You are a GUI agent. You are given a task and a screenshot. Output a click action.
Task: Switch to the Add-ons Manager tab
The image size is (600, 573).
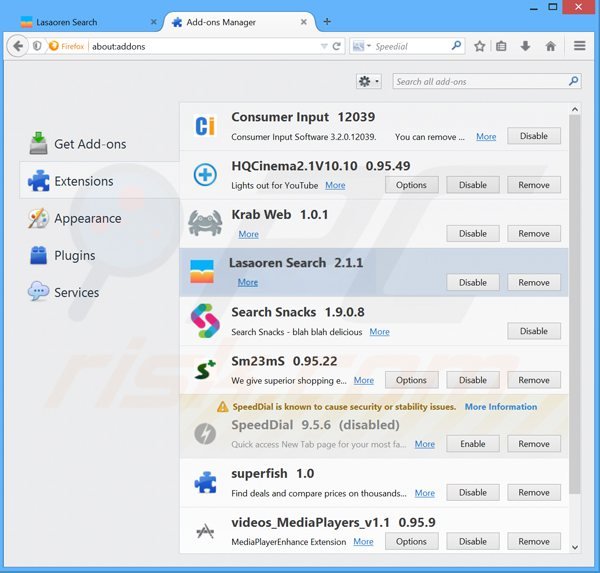[x=238, y=22]
